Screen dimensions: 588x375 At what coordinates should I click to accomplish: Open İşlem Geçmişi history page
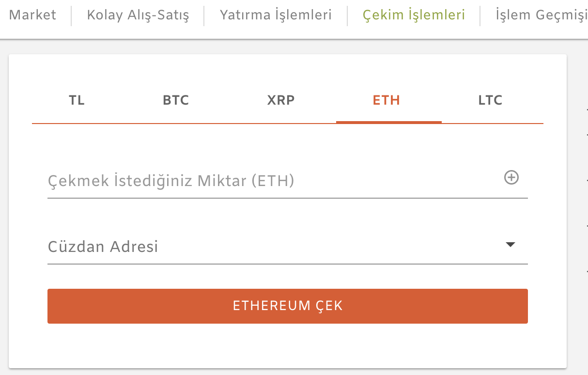pos(542,15)
